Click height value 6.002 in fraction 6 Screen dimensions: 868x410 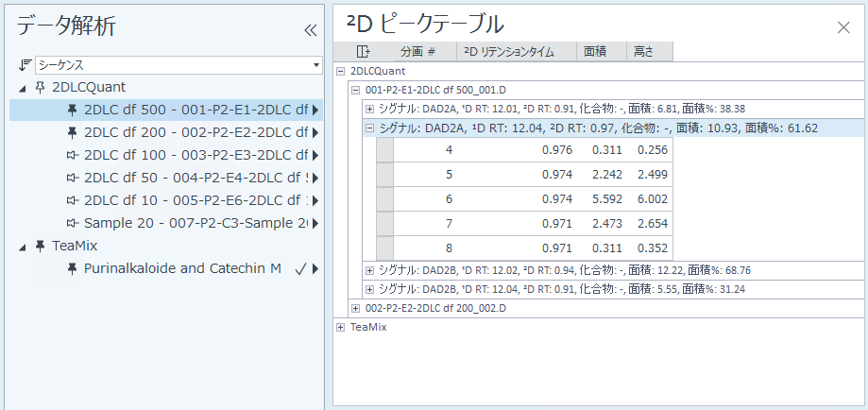coord(652,199)
